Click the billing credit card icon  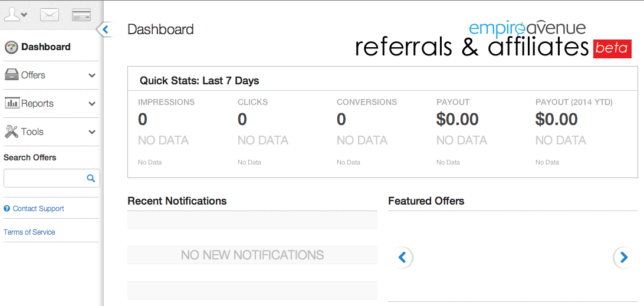81,15
